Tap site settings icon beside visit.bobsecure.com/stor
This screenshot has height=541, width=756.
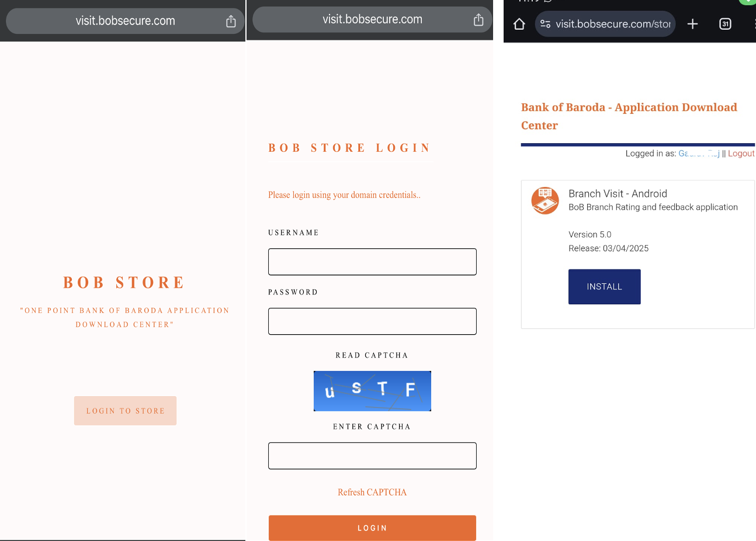click(545, 24)
